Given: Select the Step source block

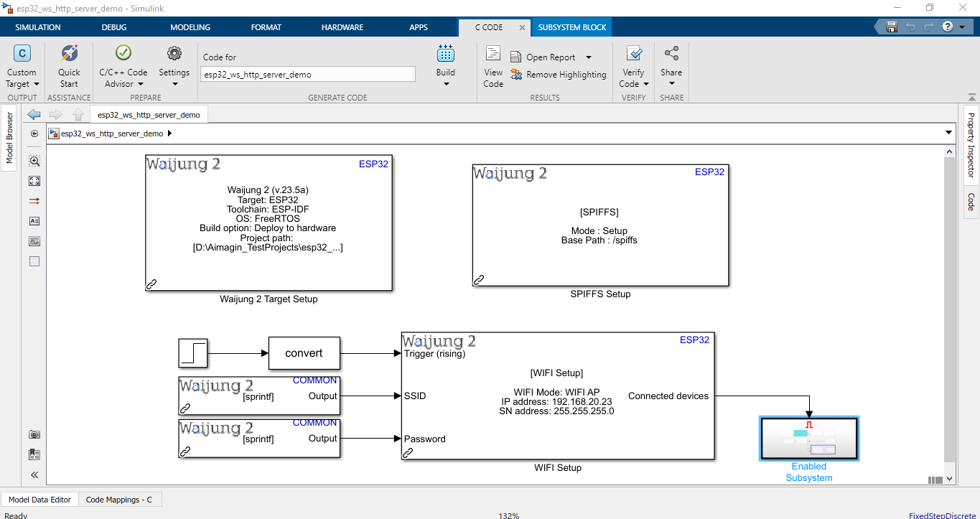Looking at the screenshot, I should 192,353.
